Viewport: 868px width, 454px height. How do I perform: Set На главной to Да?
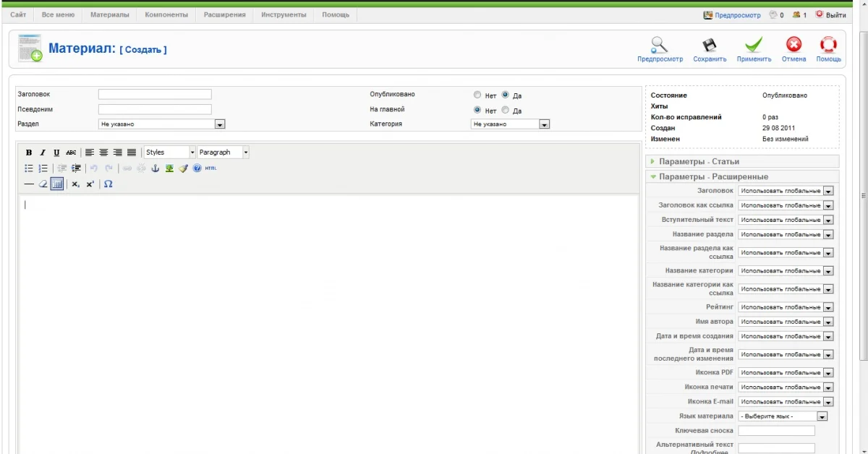click(x=506, y=110)
